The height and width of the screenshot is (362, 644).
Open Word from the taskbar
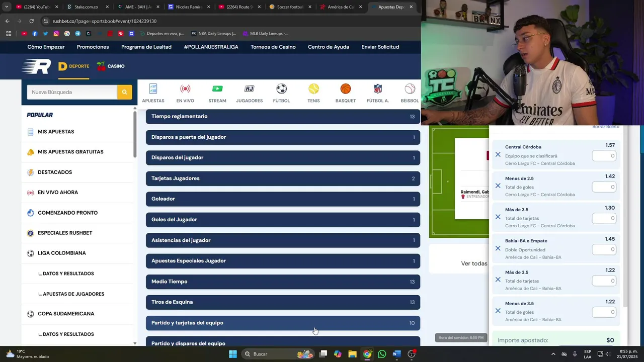pos(396,354)
